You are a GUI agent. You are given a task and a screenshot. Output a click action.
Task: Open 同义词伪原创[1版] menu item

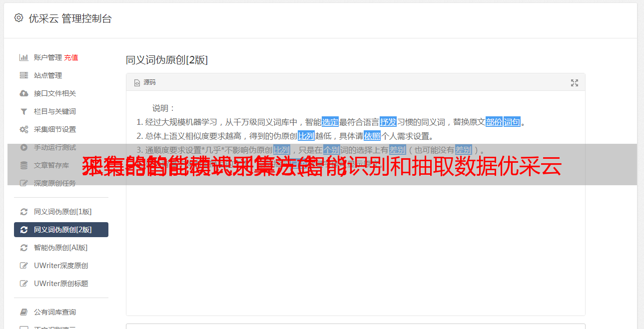coord(61,212)
